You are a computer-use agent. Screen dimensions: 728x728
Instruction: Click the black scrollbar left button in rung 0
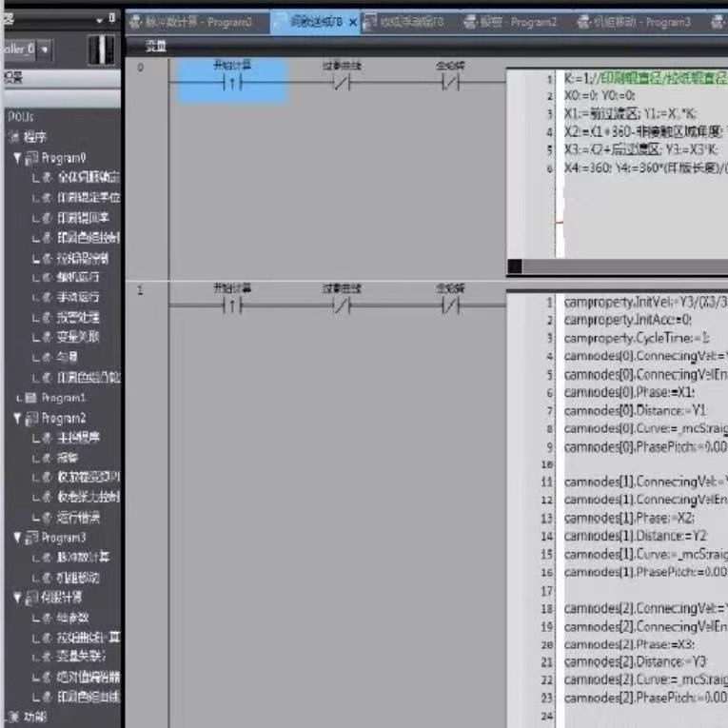(515, 266)
